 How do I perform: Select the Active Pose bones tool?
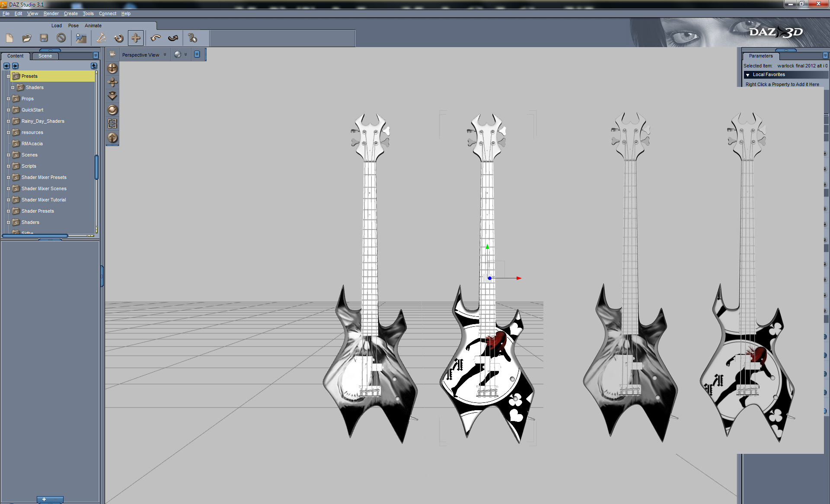(x=101, y=38)
